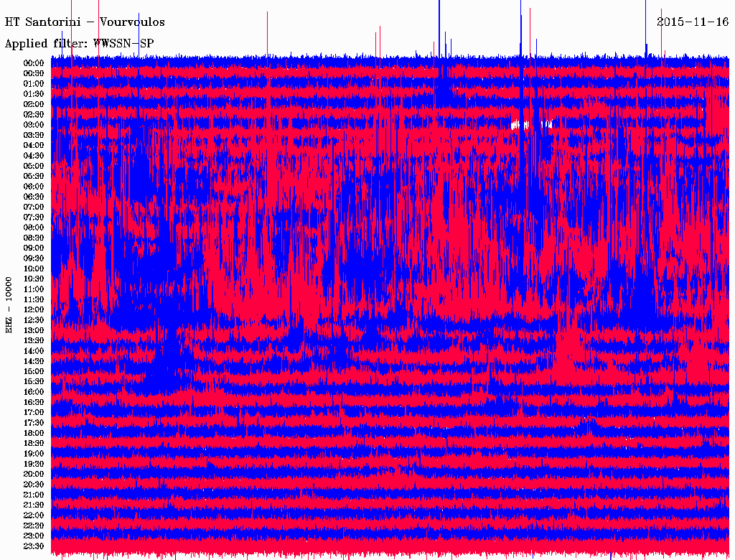Click the HT Santorini – Vourvoulos title
This screenshot has width=735, height=560.
pyautogui.click(x=85, y=22)
